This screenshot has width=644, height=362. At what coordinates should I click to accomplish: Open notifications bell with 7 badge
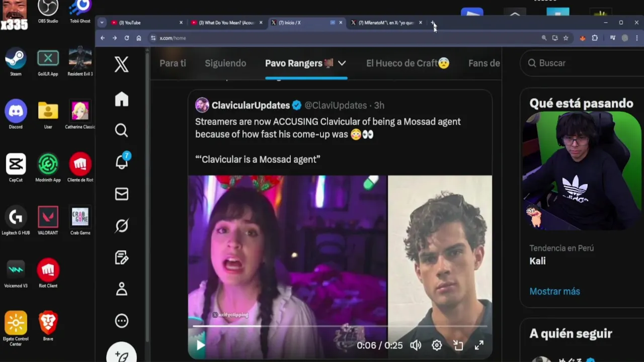(x=122, y=161)
